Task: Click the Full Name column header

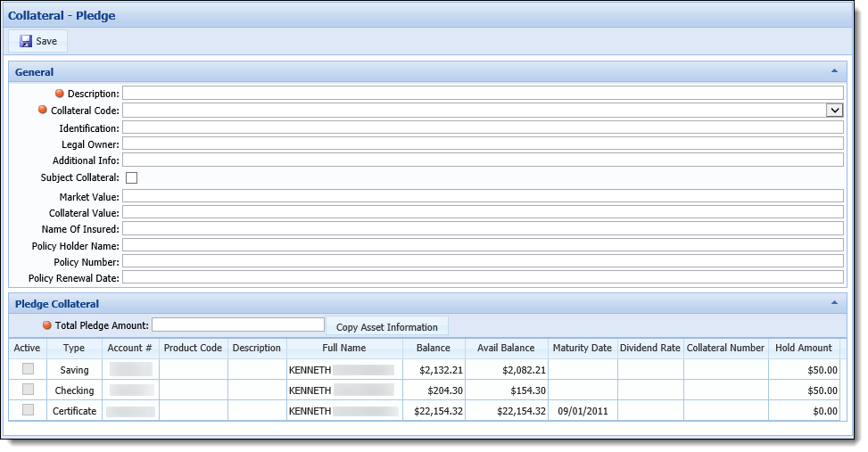Action: point(344,348)
